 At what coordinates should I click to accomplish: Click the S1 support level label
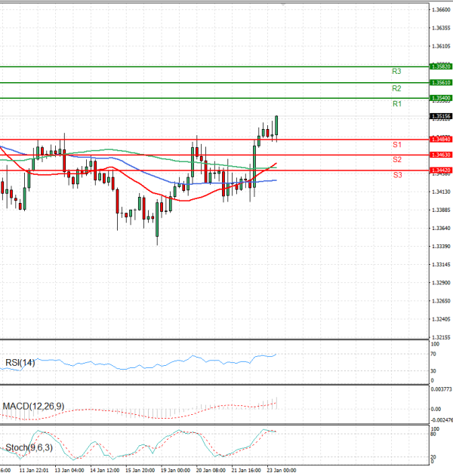click(396, 144)
